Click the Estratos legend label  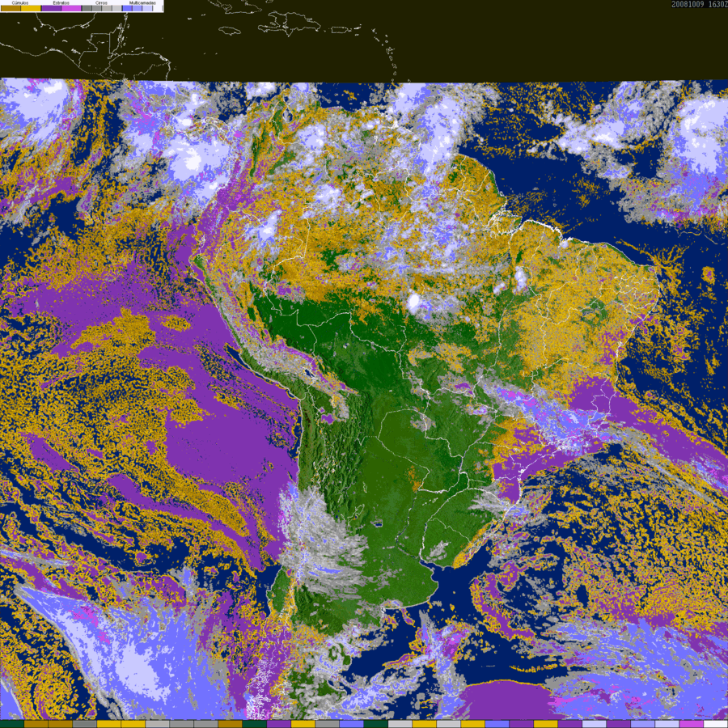coord(61,2)
